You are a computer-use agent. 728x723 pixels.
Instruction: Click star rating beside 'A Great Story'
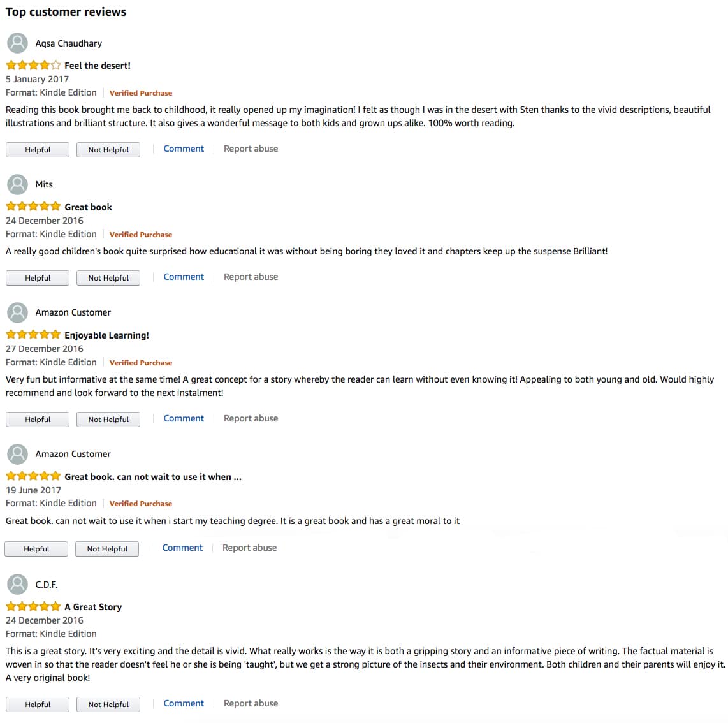[33, 606]
